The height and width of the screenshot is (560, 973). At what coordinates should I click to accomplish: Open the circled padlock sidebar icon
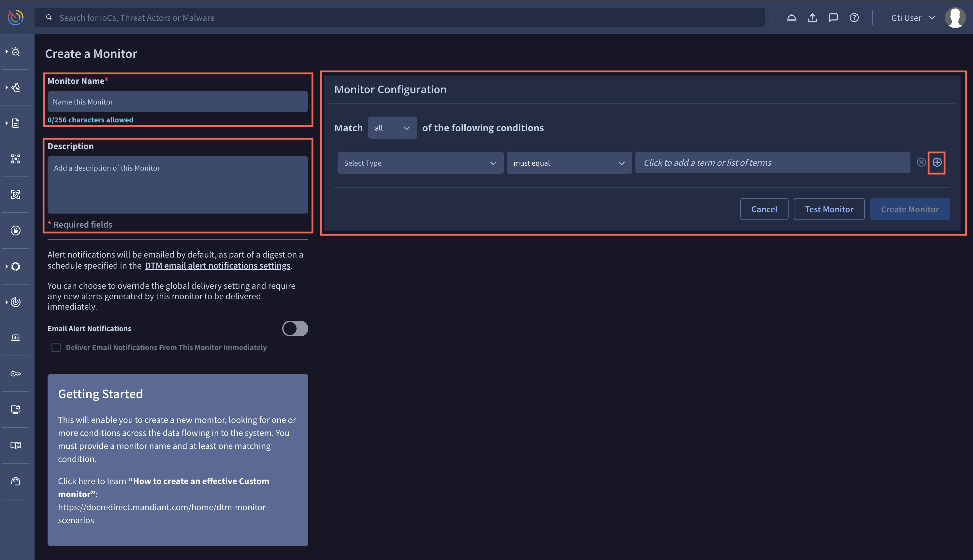point(16,231)
